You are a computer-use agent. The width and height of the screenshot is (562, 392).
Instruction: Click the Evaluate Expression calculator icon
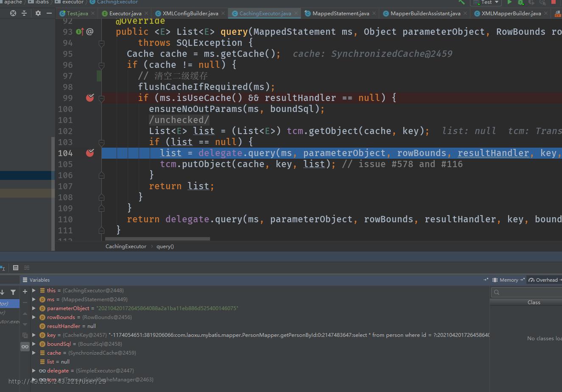(16, 268)
